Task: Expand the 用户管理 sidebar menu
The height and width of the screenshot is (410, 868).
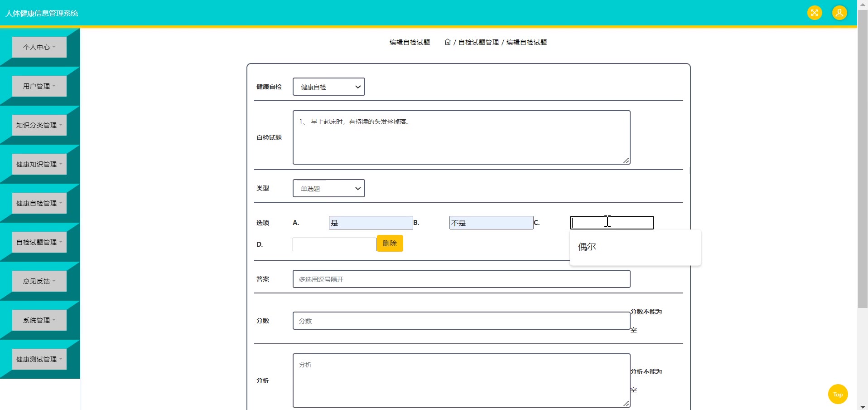Action: [39, 86]
